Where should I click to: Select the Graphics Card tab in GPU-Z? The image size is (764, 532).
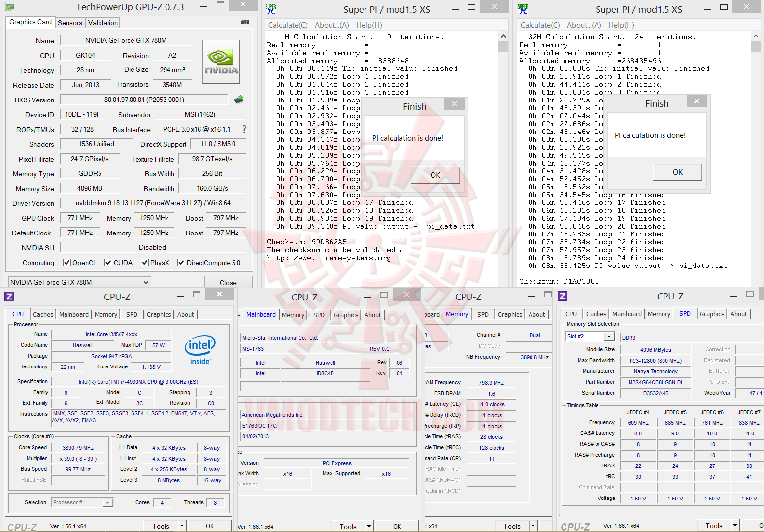(x=31, y=22)
